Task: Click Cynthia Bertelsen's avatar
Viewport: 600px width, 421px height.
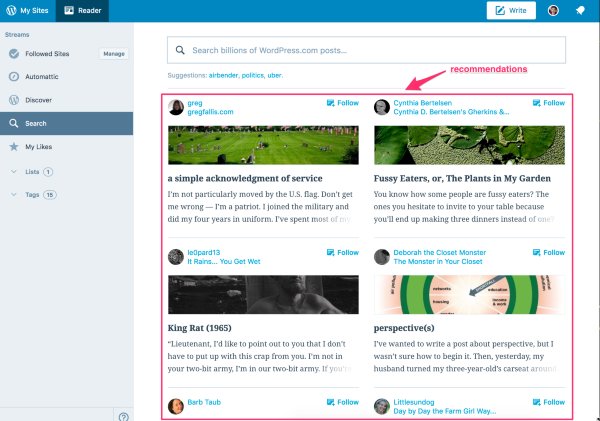Action: pyautogui.click(x=382, y=108)
